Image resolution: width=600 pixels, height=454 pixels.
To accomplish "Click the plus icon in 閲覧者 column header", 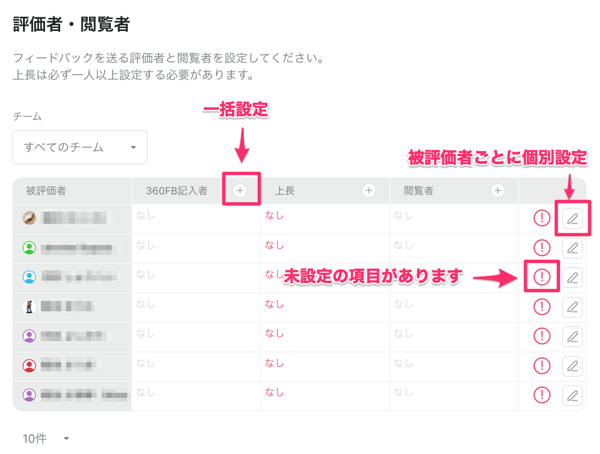I will 498,190.
